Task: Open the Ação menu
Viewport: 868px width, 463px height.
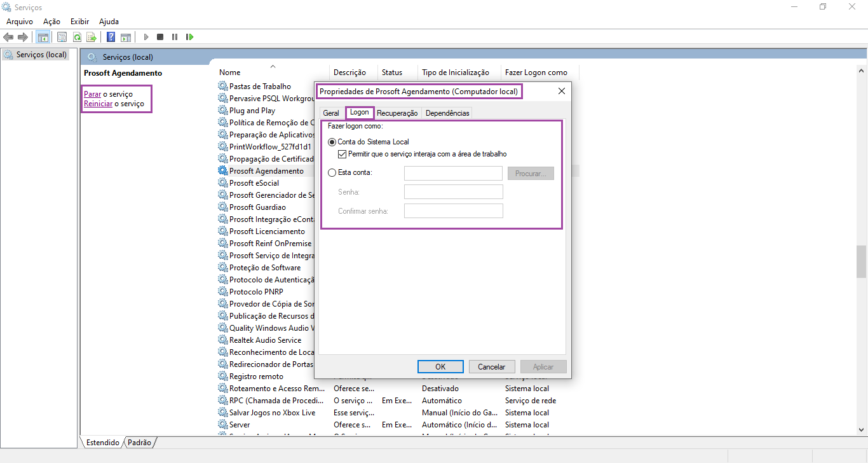Action: point(51,22)
